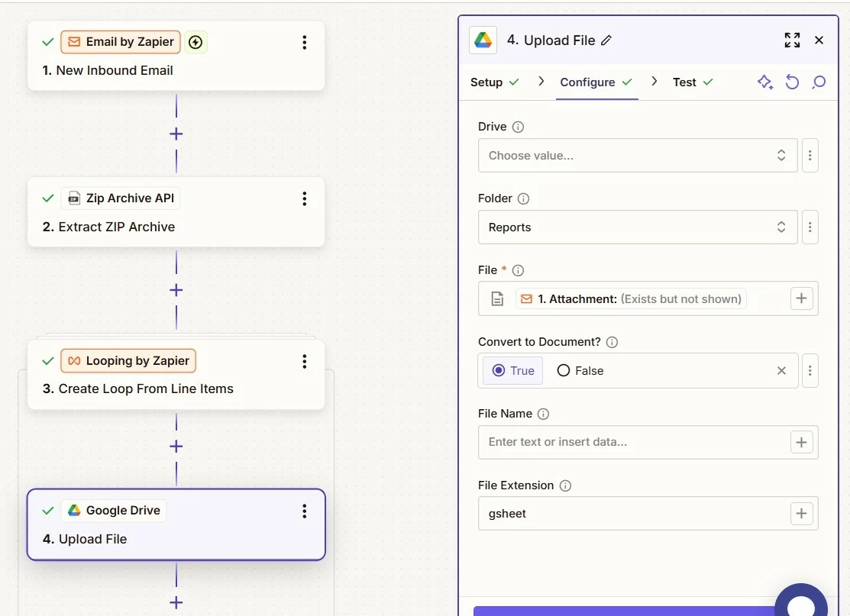Show info for the Drive field
The width and height of the screenshot is (850, 616).
point(519,127)
